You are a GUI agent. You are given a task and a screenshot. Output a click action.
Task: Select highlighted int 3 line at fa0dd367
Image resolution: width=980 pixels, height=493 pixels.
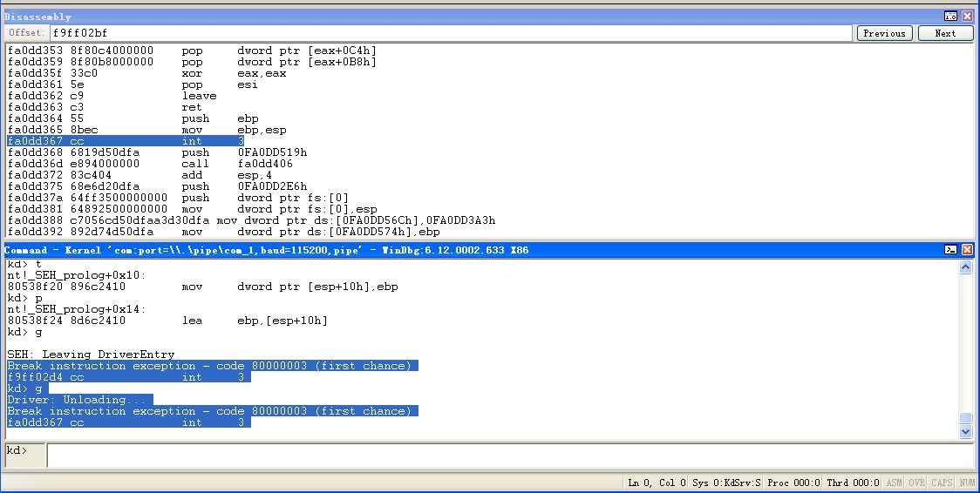[x=126, y=141]
